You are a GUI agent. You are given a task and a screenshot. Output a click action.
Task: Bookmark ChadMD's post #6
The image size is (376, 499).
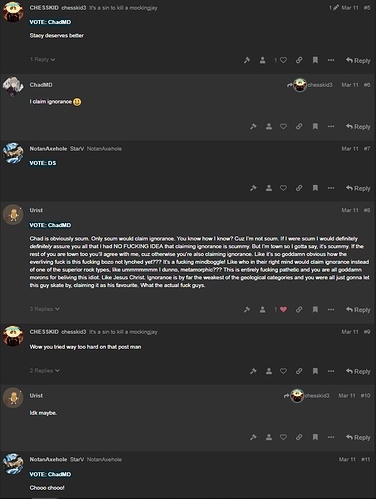[315, 127]
